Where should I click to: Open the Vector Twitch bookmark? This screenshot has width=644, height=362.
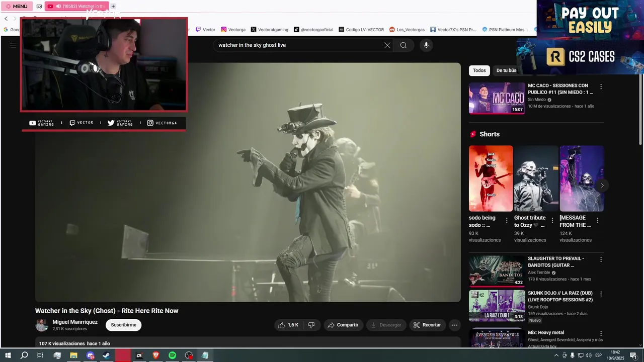coord(205,30)
